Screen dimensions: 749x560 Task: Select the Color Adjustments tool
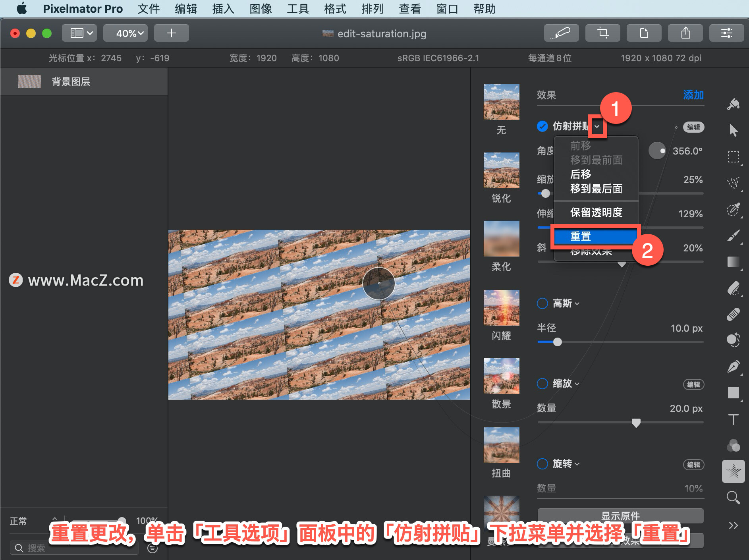pos(733,446)
